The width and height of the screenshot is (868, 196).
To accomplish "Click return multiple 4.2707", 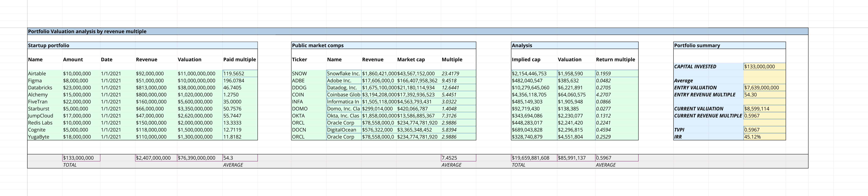I will 617,95.
